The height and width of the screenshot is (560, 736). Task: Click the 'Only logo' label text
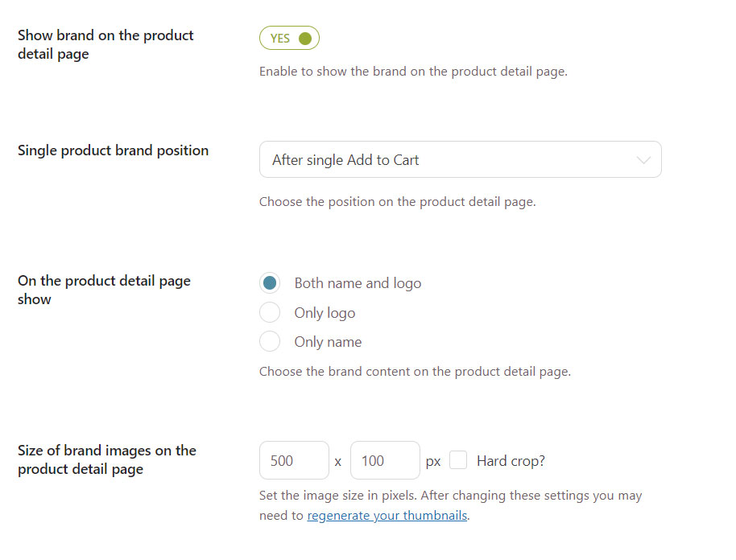325,313
